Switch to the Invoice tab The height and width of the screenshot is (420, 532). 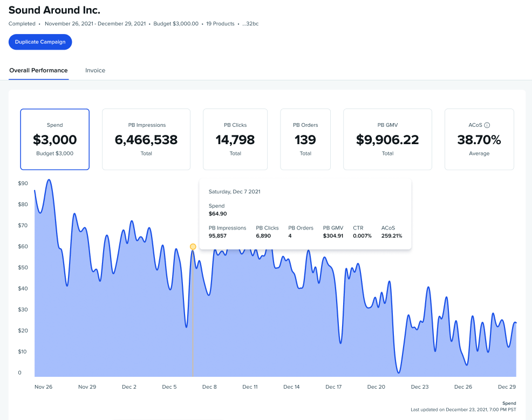click(95, 70)
